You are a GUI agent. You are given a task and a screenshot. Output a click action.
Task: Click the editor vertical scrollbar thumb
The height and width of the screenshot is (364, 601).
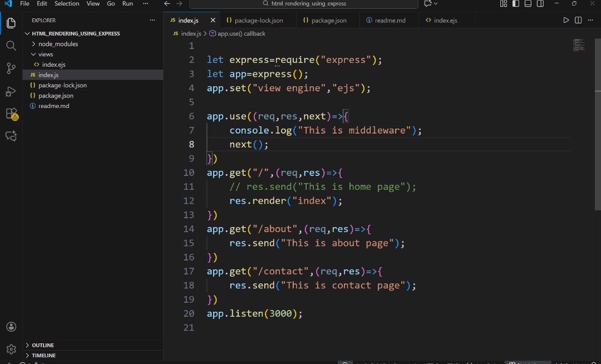click(x=598, y=124)
